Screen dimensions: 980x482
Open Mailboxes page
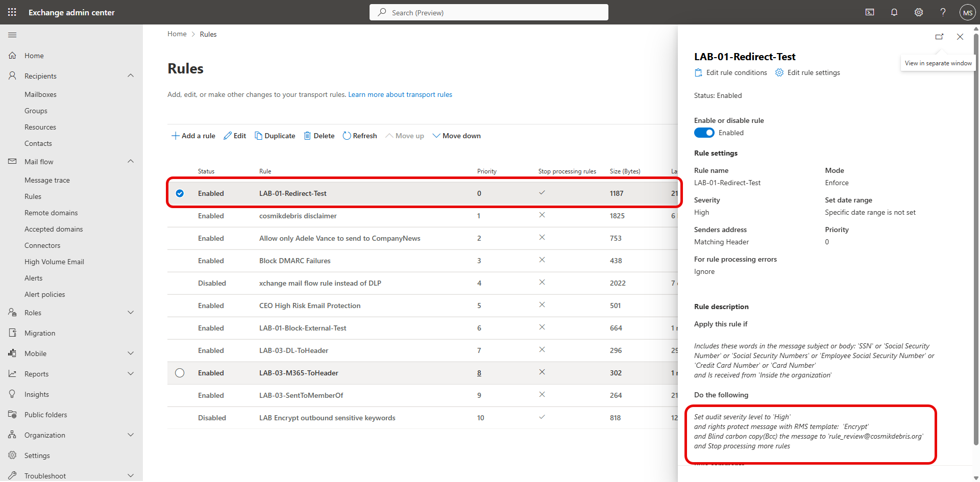pos(40,94)
